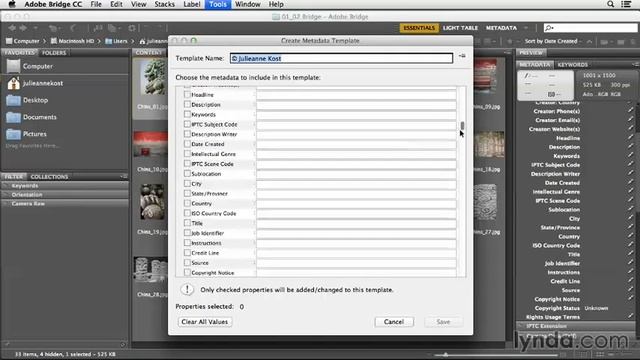The width and height of the screenshot is (640, 360).
Task: Check the Copyright Notice checkbox
Action: (187, 272)
